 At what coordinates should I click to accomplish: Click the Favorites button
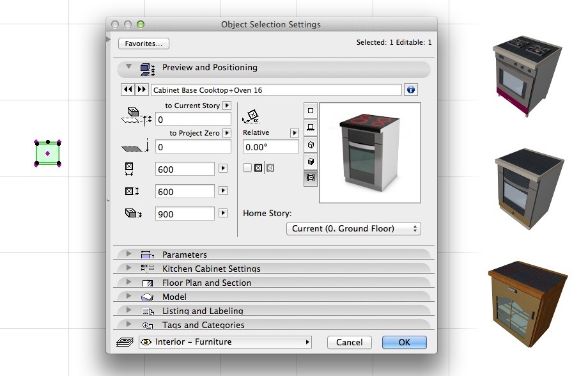pos(143,43)
